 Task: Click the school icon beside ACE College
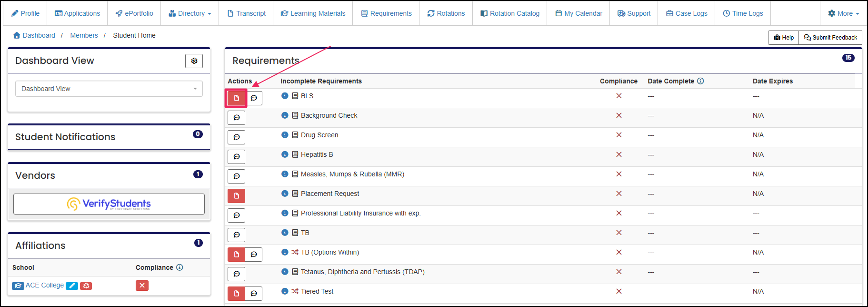tap(18, 286)
